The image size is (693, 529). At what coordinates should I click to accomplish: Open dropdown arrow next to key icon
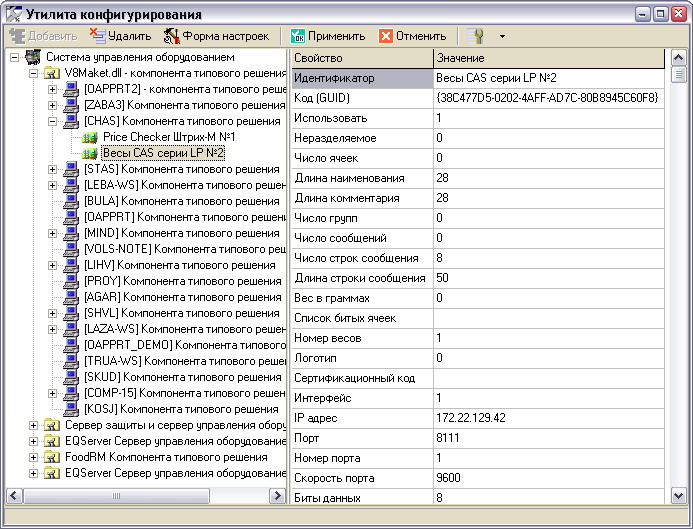[502, 36]
